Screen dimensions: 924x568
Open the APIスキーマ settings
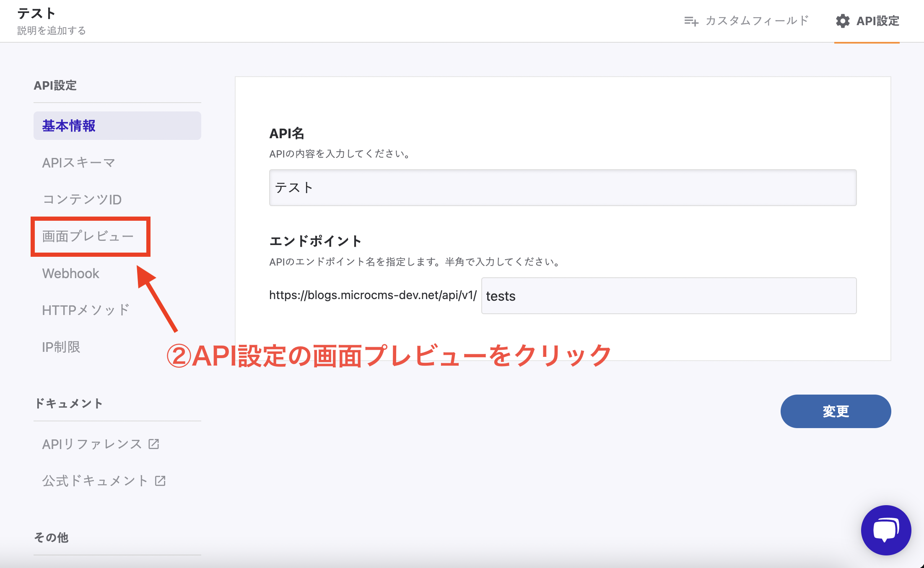[79, 163]
